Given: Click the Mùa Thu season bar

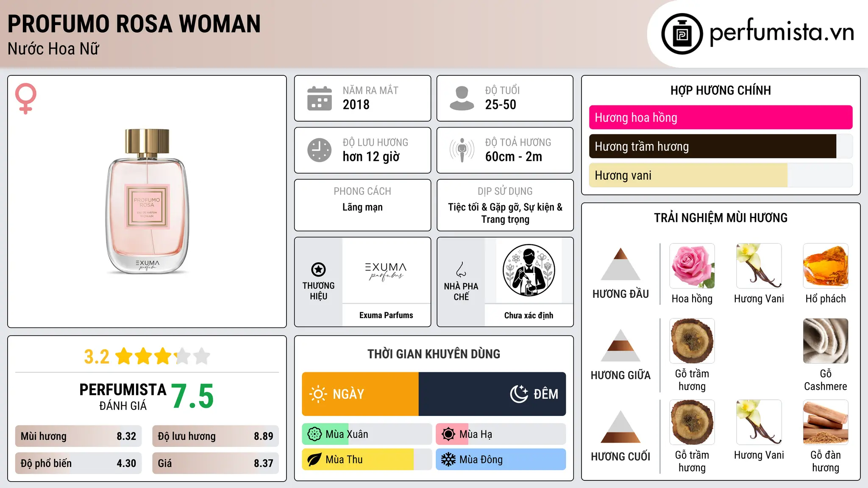Looking at the screenshot, I should tap(367, 460).
